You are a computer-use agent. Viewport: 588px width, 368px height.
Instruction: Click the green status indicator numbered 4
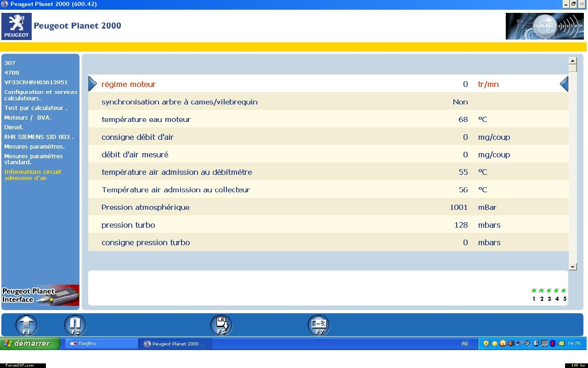click(x=557, y=291)
